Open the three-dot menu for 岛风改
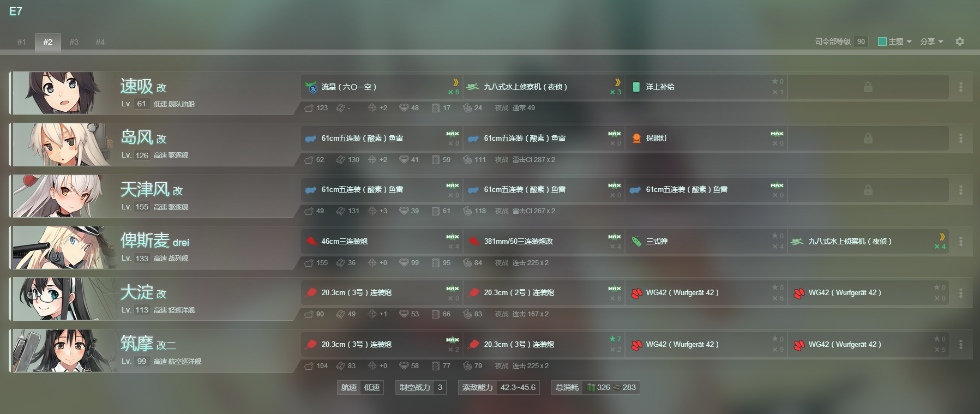980x414 pixels. click(x=961, y=139)
